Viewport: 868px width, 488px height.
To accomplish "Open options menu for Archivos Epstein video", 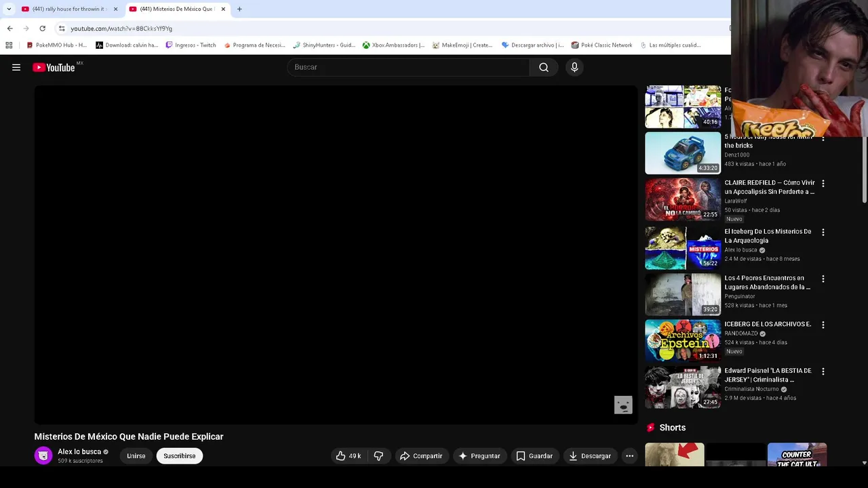I will (823, 325).
